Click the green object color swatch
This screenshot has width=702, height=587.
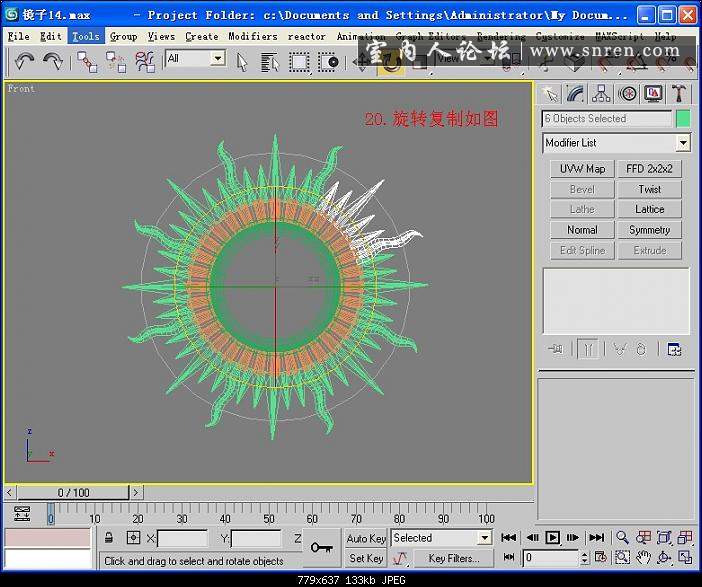point(683,118)
